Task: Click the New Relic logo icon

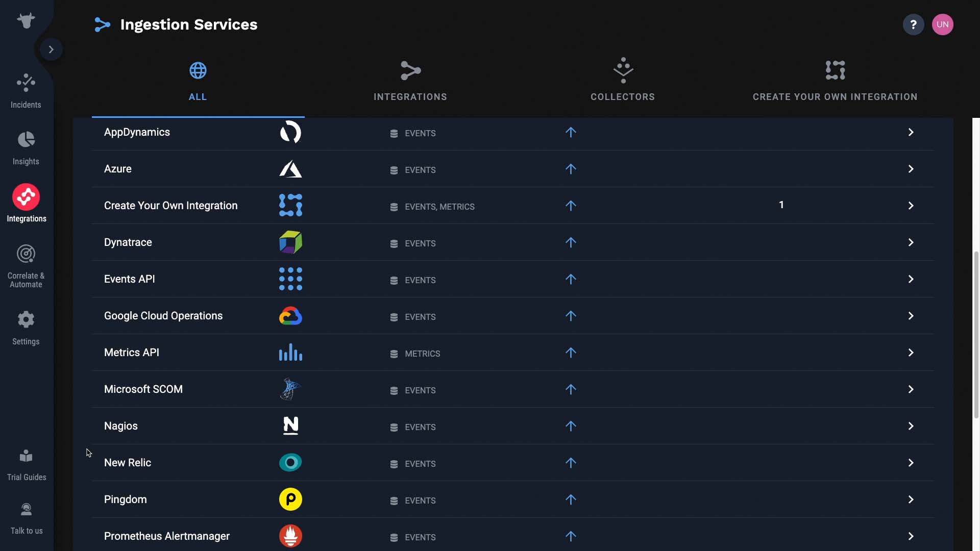Action: [x=290, y=462]
